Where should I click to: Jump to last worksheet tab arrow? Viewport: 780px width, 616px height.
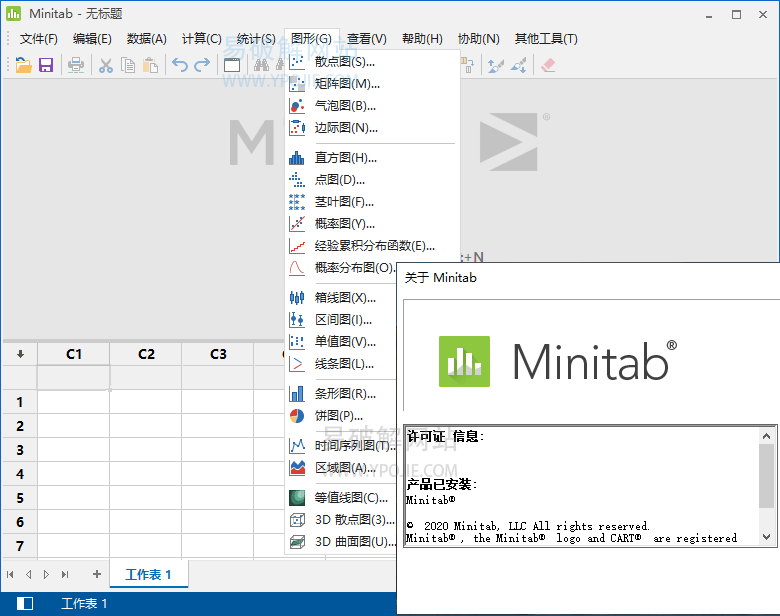pyautogui.click(x=65, y=574)
